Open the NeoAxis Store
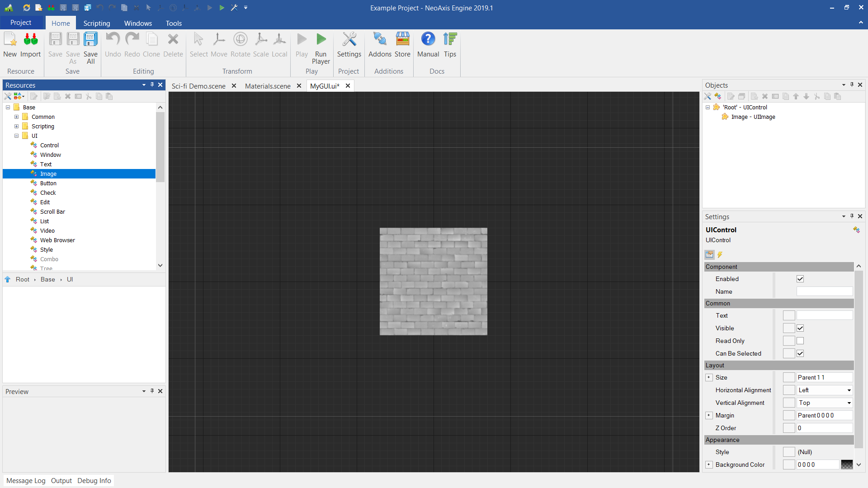The width and height of the screenshot is (868, 488). 402,45
